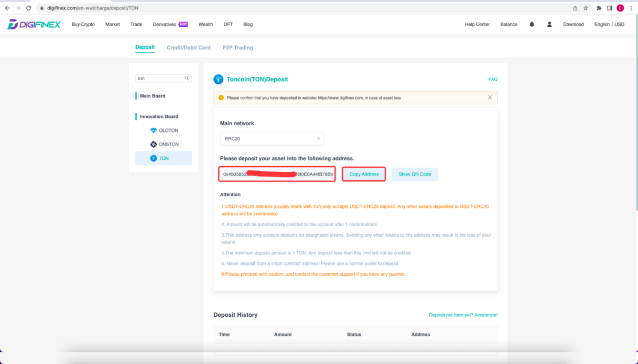This screenshot has width=638, height=364.
Task: Click the browser forward arrow
Action: point(18,8)
